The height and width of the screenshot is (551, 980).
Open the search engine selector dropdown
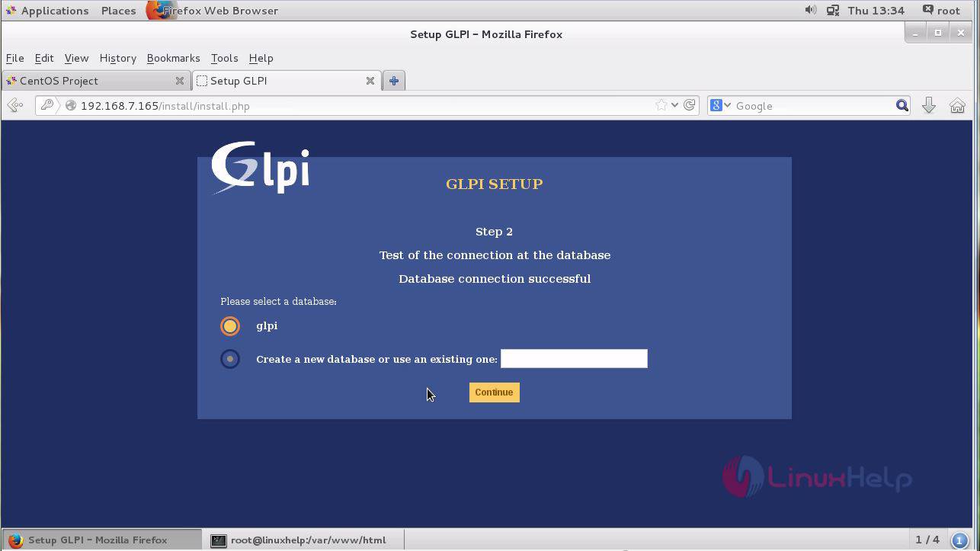720,106
